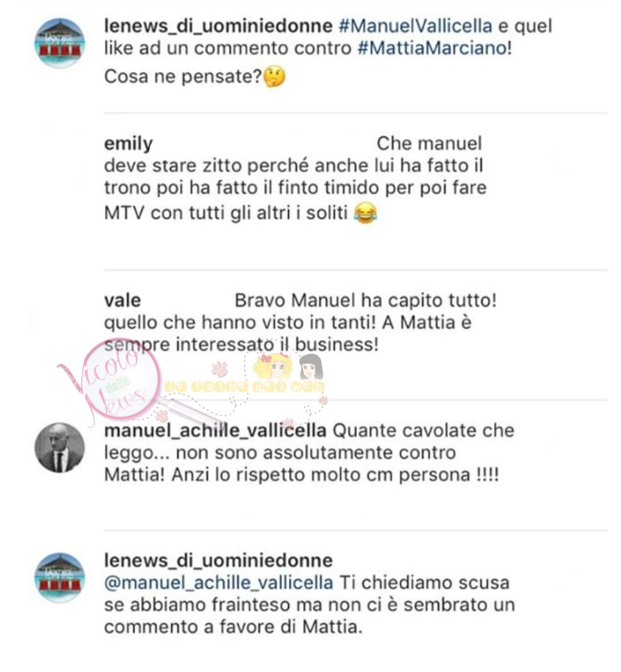Image resolution: width=621 pixels, height=672 pixels.
Task: Open the manuel_achille_vallicella username link
Action: (x=215, y=431)
